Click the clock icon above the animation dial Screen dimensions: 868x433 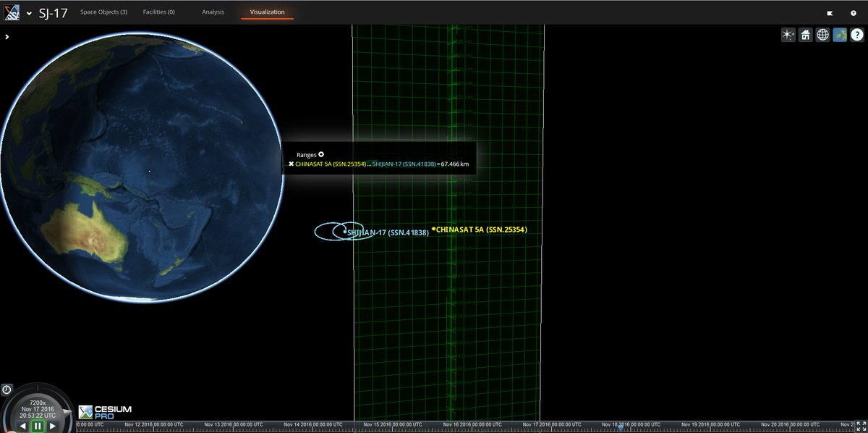click(7, 390)
